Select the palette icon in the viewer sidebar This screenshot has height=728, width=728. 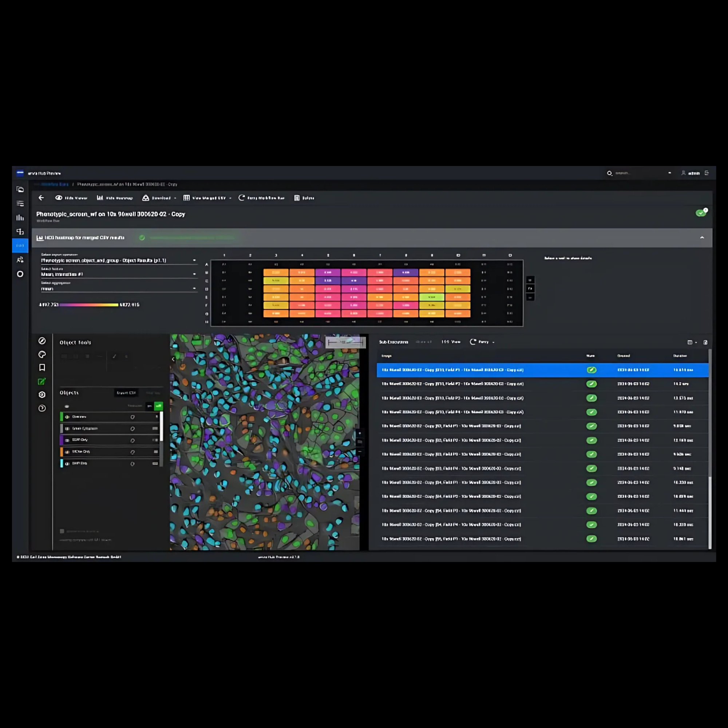(x=42, y=354)
